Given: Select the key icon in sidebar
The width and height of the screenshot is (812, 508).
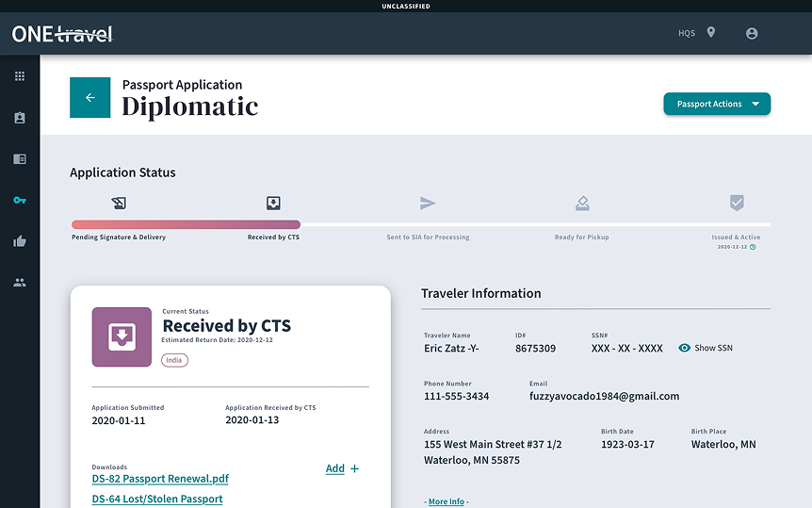Looking at the screenshot, I should click(20, 200).
